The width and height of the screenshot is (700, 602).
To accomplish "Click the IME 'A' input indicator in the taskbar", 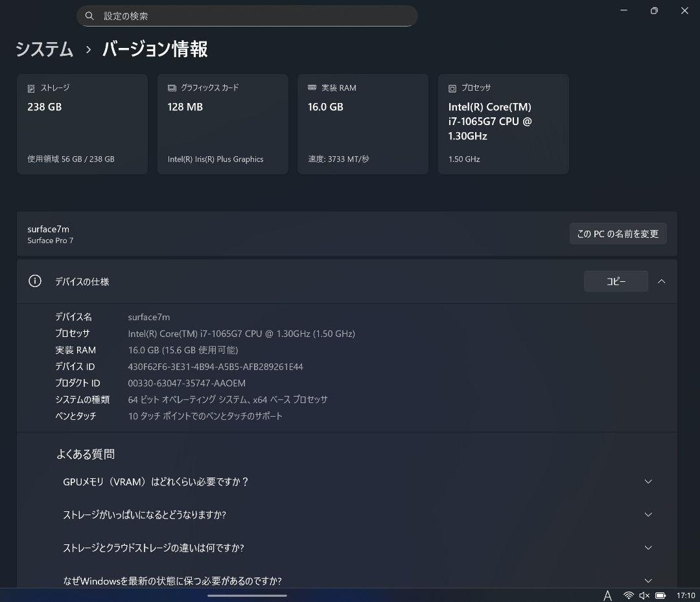I will (607, 595).
